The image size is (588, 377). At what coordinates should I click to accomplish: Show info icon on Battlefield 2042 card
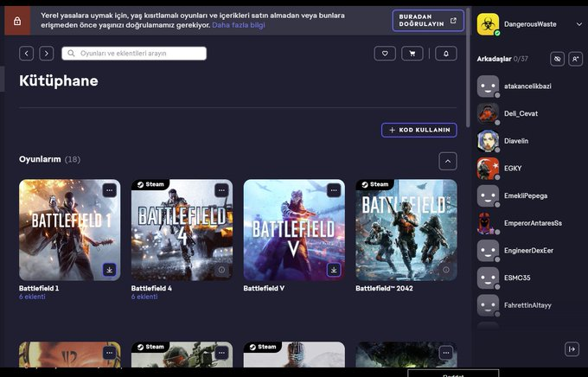(x=446, y=270)
